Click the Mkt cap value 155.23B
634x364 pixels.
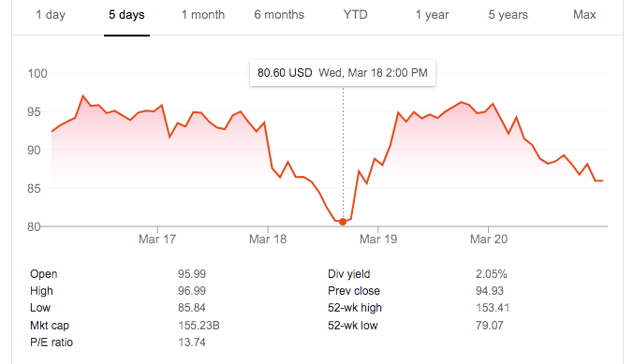point(199,326)
